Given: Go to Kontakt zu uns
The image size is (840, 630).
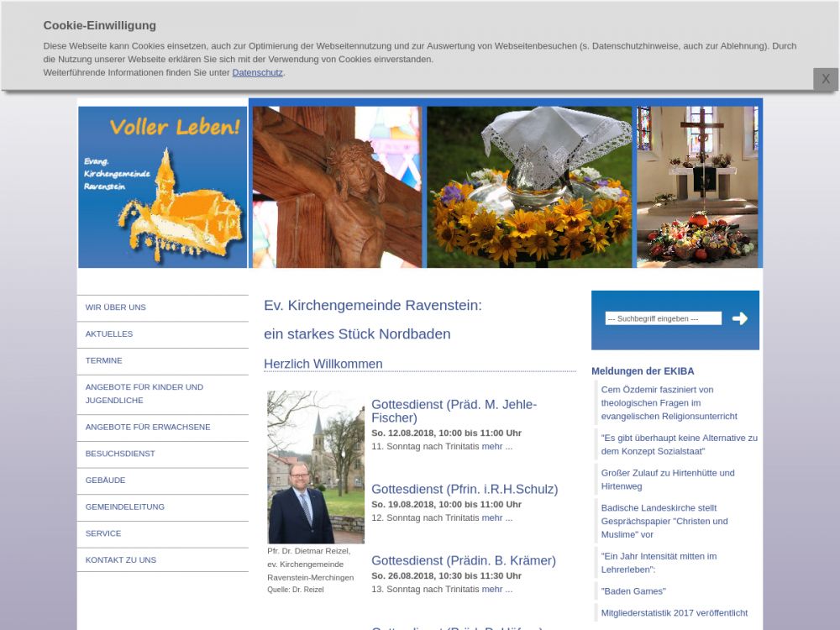Looking at the screenshot, I should (x=121, y=560).
